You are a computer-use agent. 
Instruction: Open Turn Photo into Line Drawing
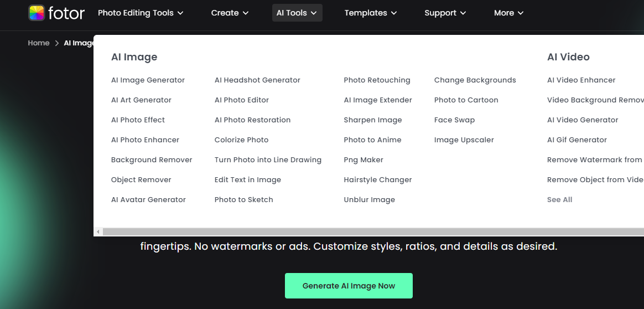pos(268,160)
